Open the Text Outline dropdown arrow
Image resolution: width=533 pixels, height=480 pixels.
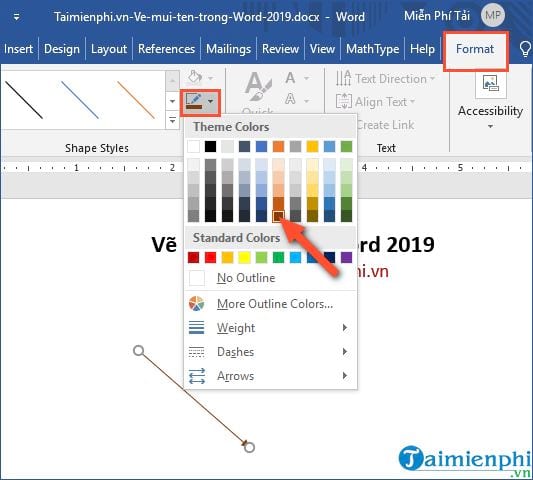(306, 101)
